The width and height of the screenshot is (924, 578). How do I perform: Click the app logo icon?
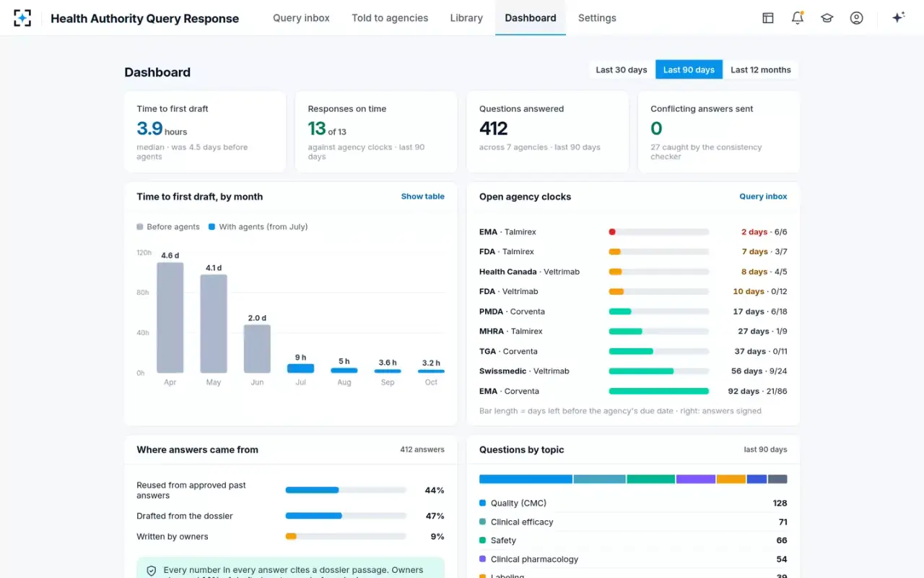tap(22, 18)
